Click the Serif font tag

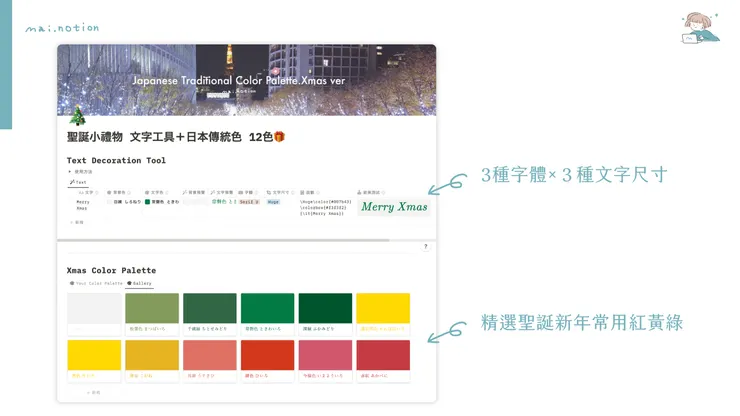pyautogui.click(x=249, y=202)
